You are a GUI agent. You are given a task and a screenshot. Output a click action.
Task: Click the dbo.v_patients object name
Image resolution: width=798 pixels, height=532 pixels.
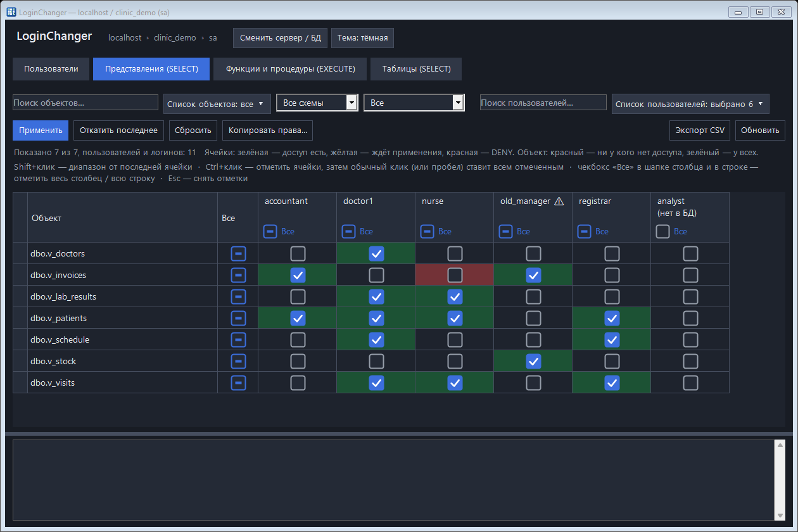(x=59, y=319)
